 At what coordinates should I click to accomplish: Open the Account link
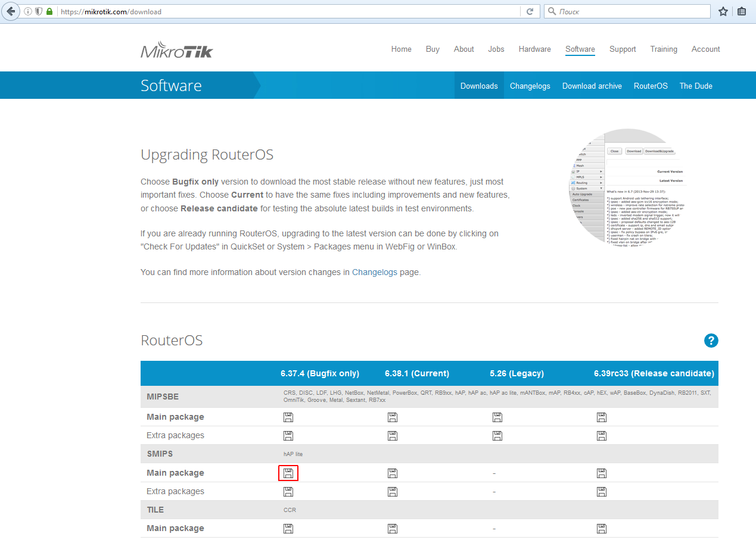[705, 49]
